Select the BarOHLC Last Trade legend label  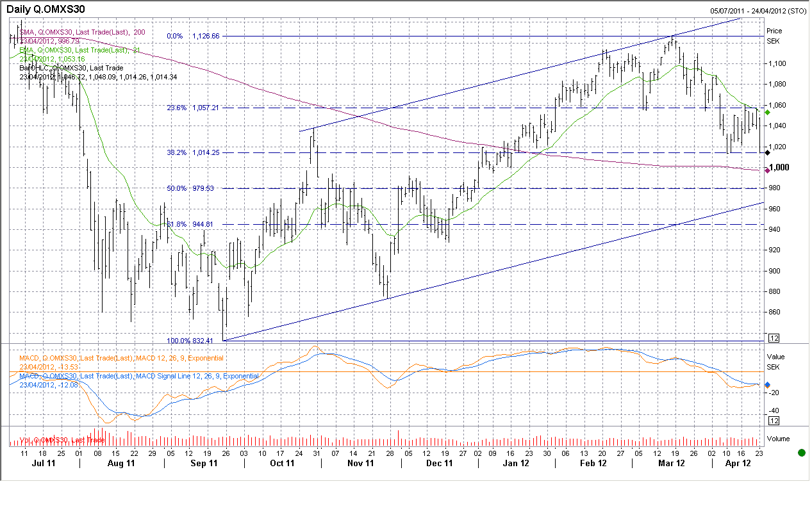coord(71,68)
